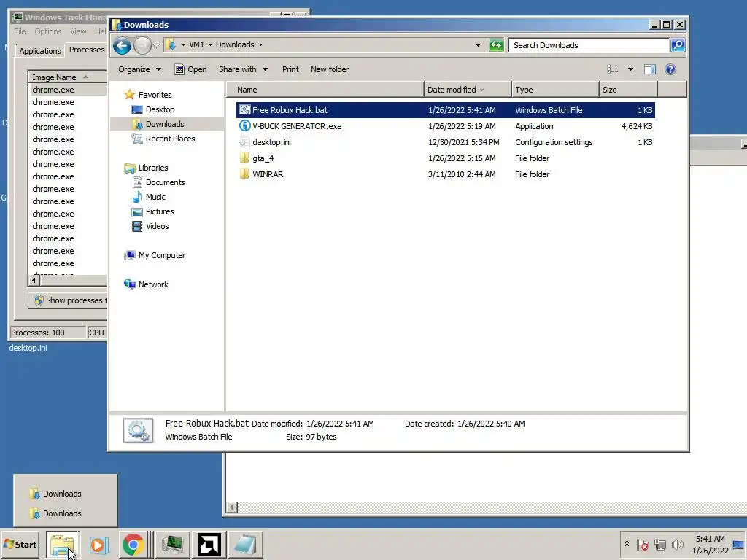The image size is (747, 560).
Task: Expand the recent pages dropdown arrow
Action: click(156, 46)
